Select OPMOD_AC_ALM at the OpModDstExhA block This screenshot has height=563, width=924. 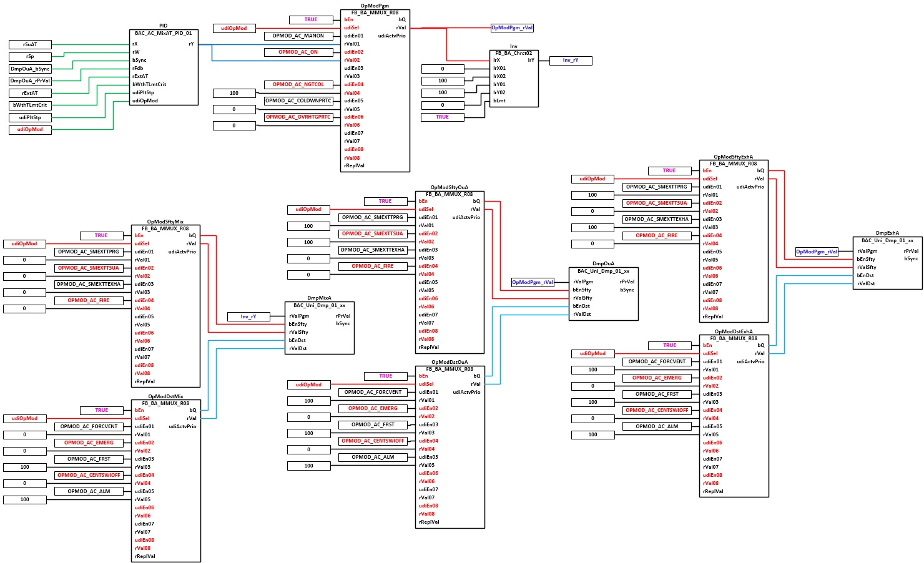tap(657, 427)
